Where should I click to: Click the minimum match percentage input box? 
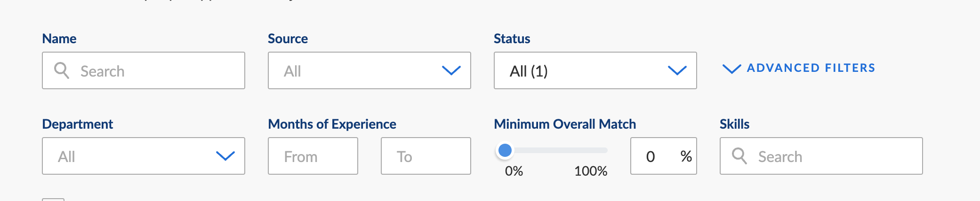pyautogui.click(x=664, y=156)
